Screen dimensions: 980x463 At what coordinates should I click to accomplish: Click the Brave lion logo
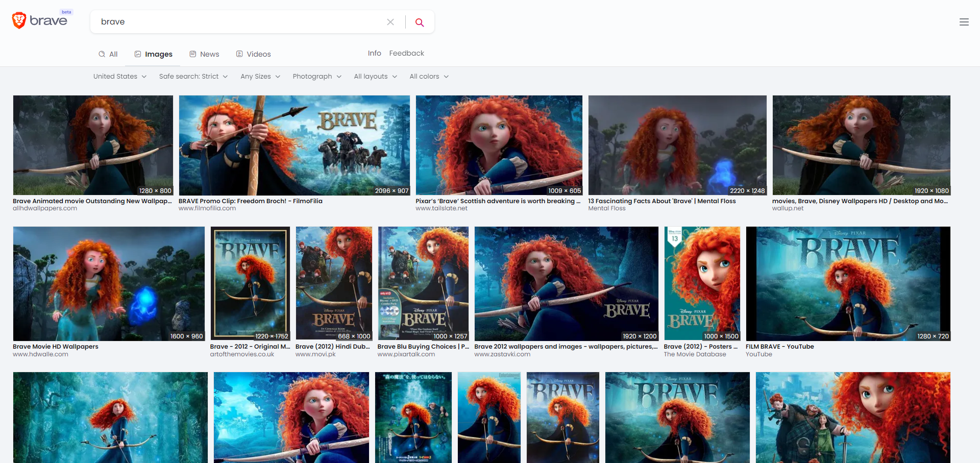click(x=19, y=20)
